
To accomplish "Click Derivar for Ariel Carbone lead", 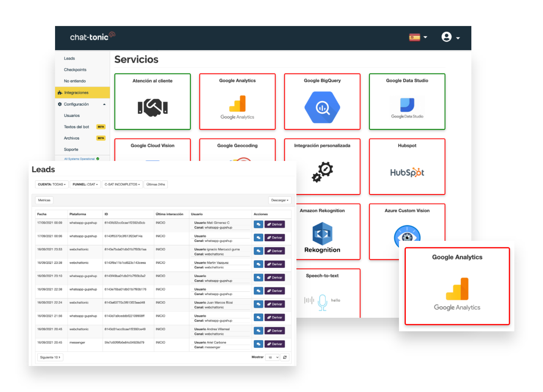I will pyautogui.click(x=275, y=344).
